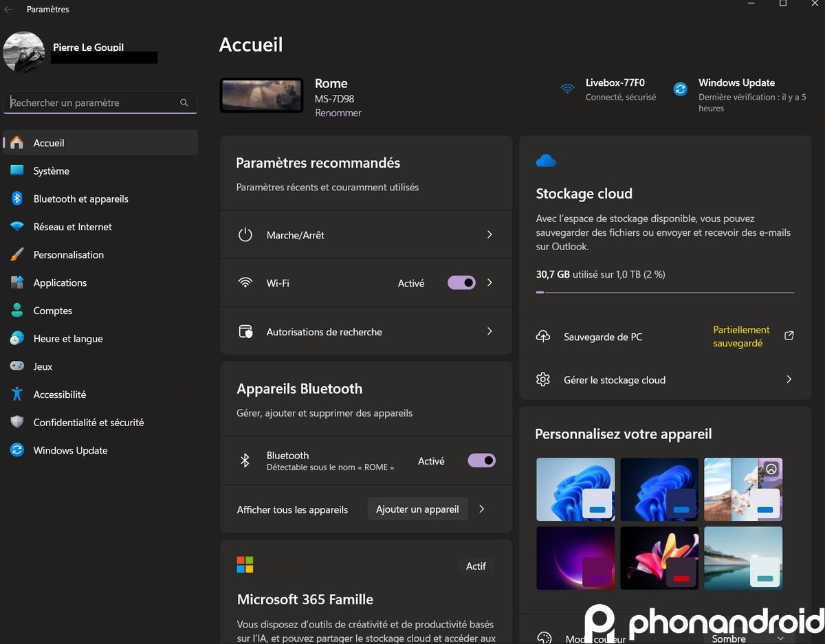Click the Windows Update sync icon in header
Image resolution: width=825 pixels, height=644 pixels.
(x=680, y=89)
